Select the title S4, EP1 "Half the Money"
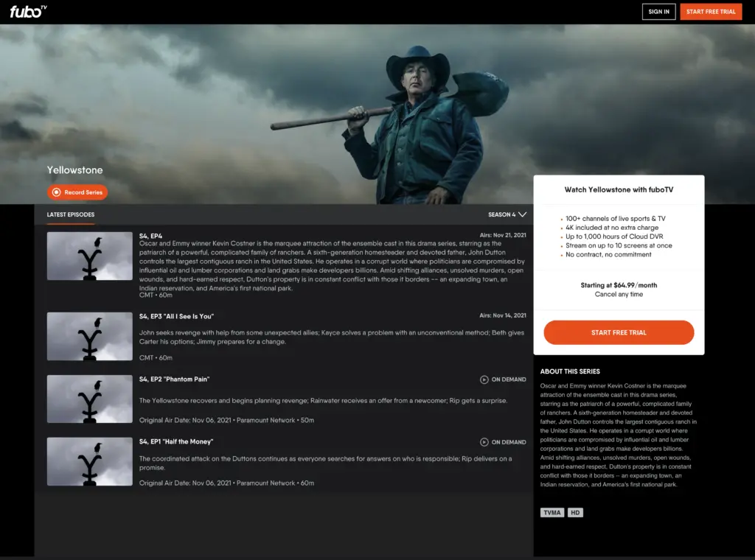The width and height of the screenshot is (755, 560). [176, 441]
